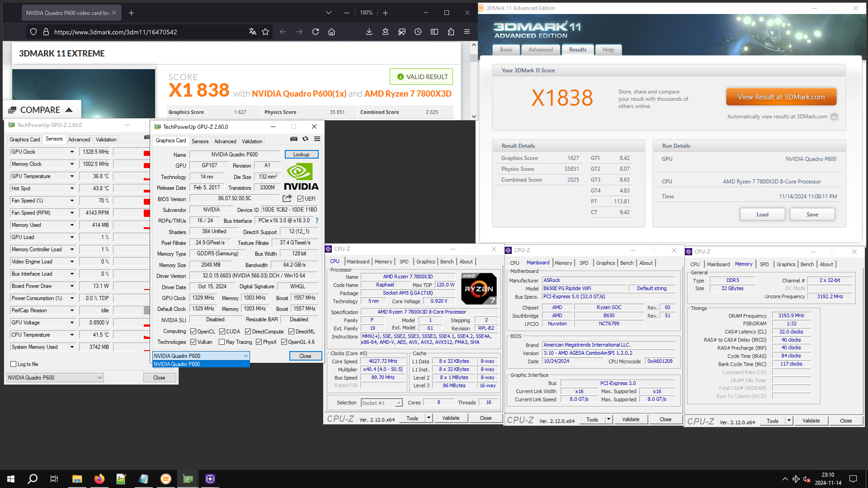
Task: Toggle OpenCL checkbox
Action: [x=193, y=332]
